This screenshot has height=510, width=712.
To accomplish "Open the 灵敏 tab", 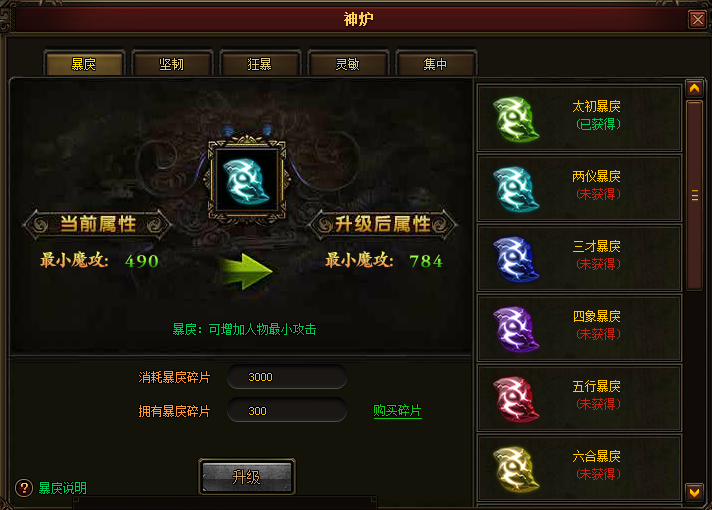I will [348, 64].
